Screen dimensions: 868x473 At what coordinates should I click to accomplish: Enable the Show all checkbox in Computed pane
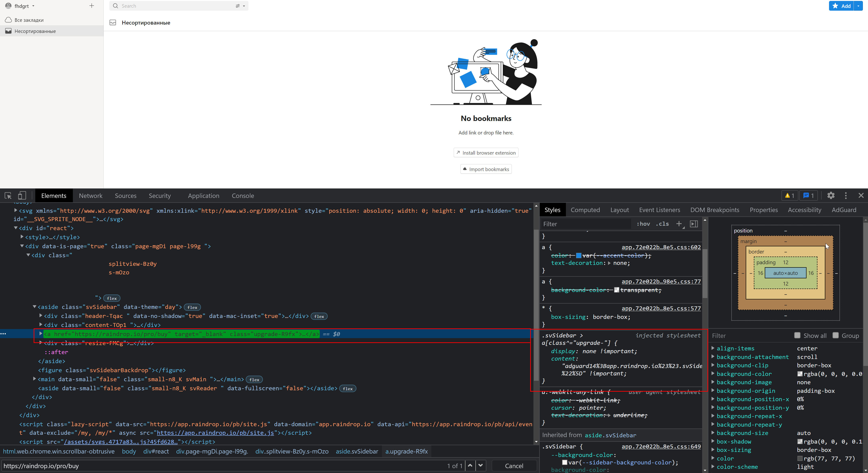click(797, 335)
